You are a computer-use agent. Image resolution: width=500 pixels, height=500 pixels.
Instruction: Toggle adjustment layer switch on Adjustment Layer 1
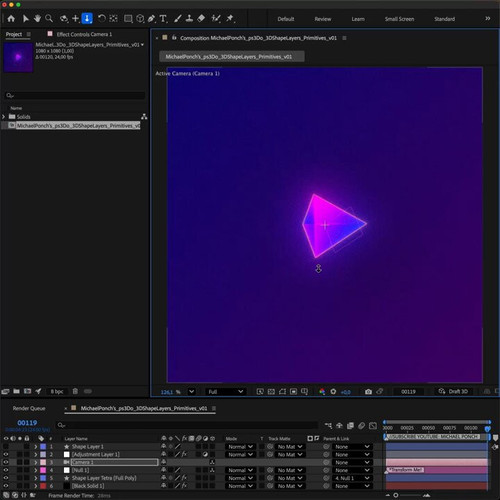coord(205,454)
